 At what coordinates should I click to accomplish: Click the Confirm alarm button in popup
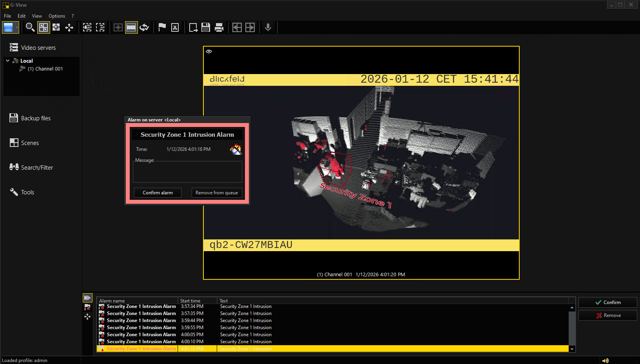tap(158, 193)
